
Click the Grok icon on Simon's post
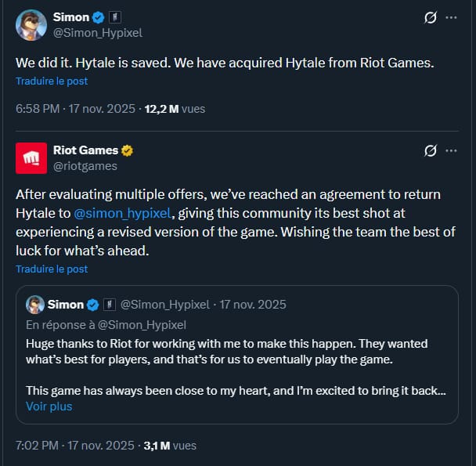[429, 17]
